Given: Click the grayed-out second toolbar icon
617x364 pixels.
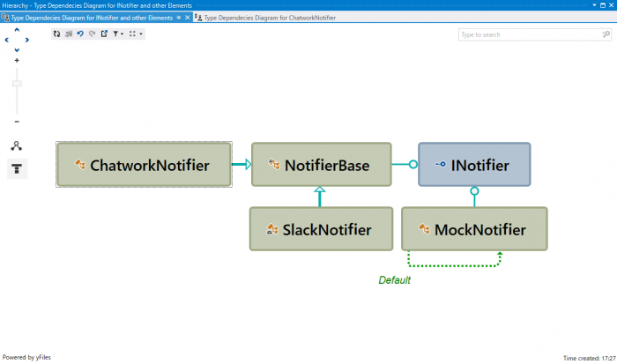Looking at the screenshot, I should 69,33.
